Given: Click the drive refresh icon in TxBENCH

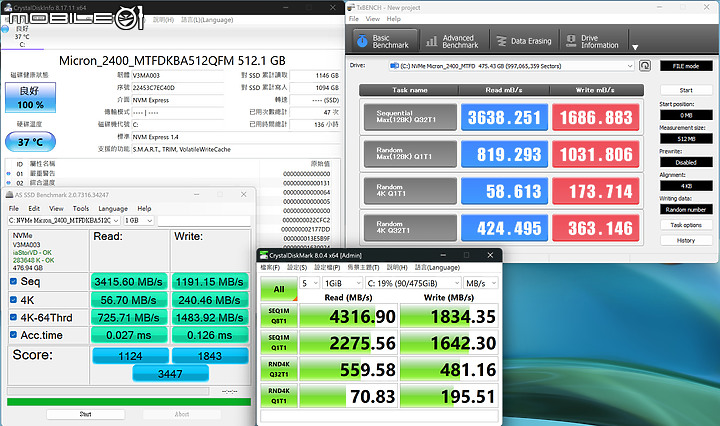Looking at the screenshot, I should (x=645, y=66).
